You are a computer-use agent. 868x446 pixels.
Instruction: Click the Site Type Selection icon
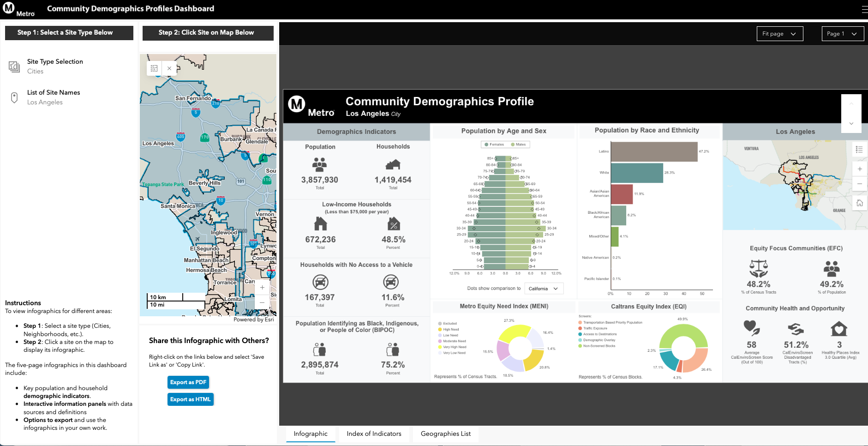coord(14,66)
